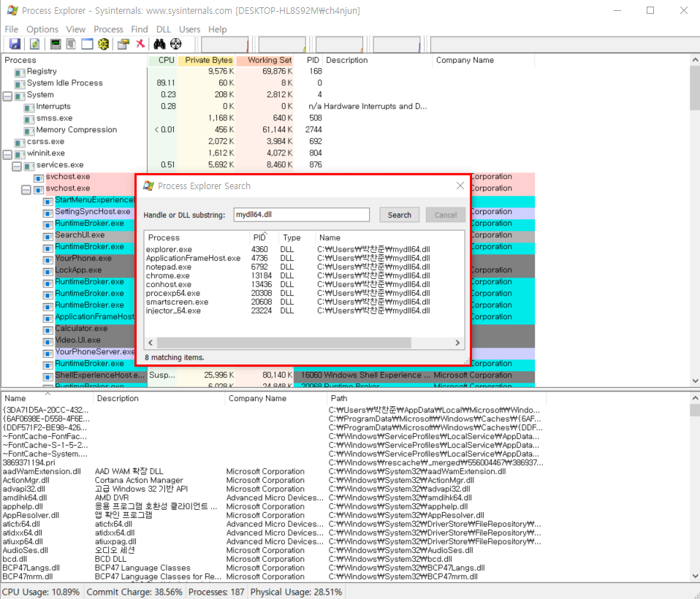Open the DLL menu

point(164,29)
